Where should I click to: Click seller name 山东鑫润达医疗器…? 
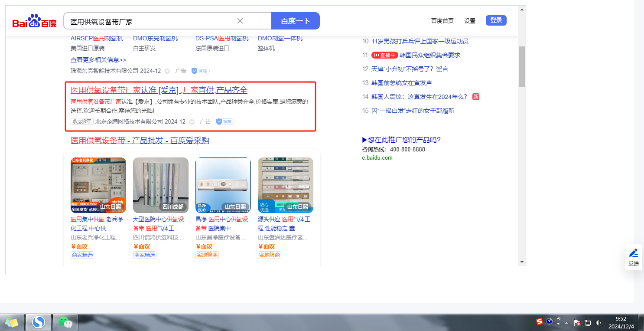(x=283, y=238)
